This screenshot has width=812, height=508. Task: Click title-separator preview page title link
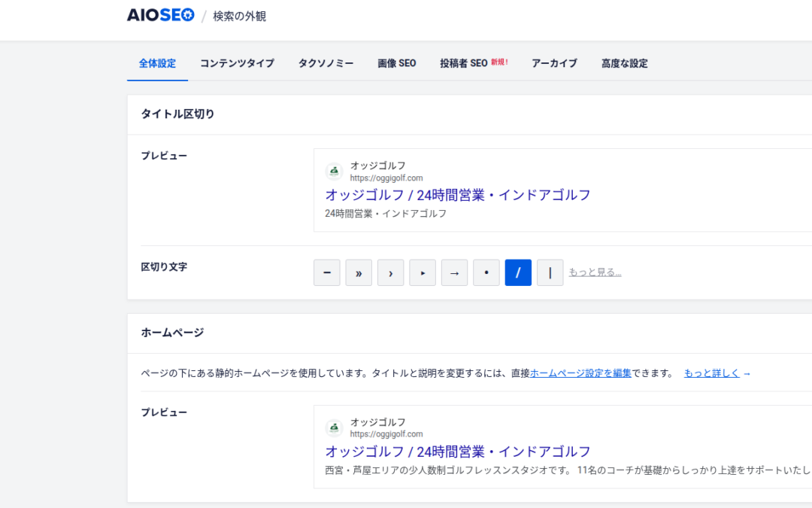[x=458, y=195]
